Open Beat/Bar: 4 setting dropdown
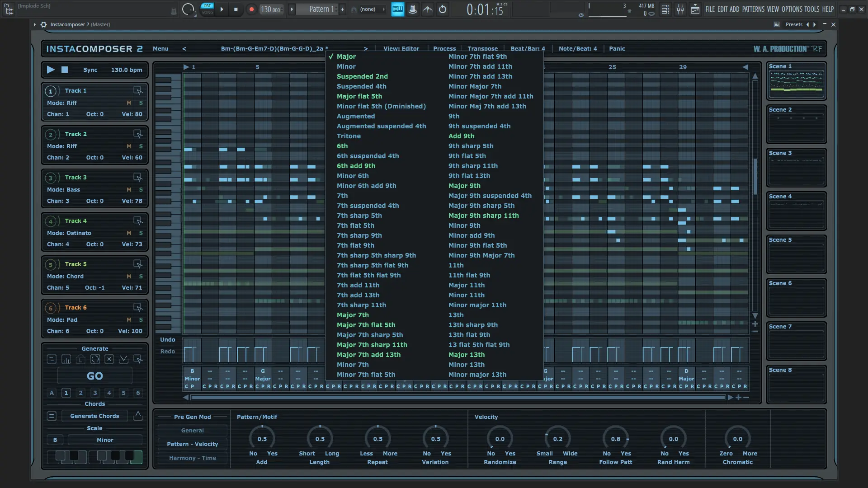Screen dimensions: 868x488 coord(528,49)
